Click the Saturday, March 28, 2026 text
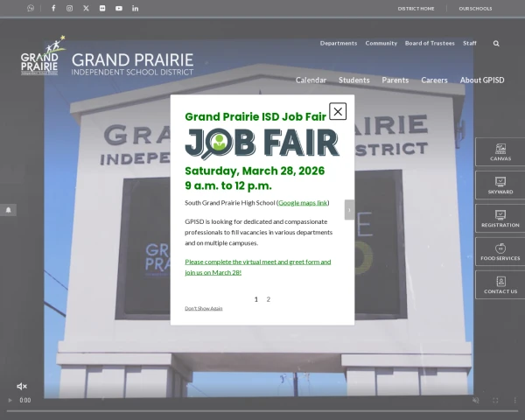 pyautogui.click(x=255, y=171)
